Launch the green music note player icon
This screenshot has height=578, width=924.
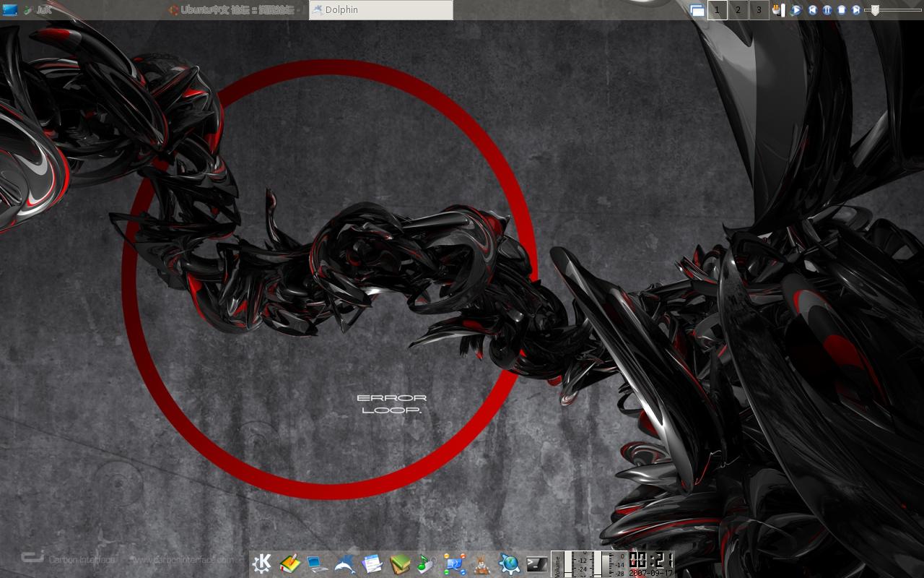(x=426, y=564)
